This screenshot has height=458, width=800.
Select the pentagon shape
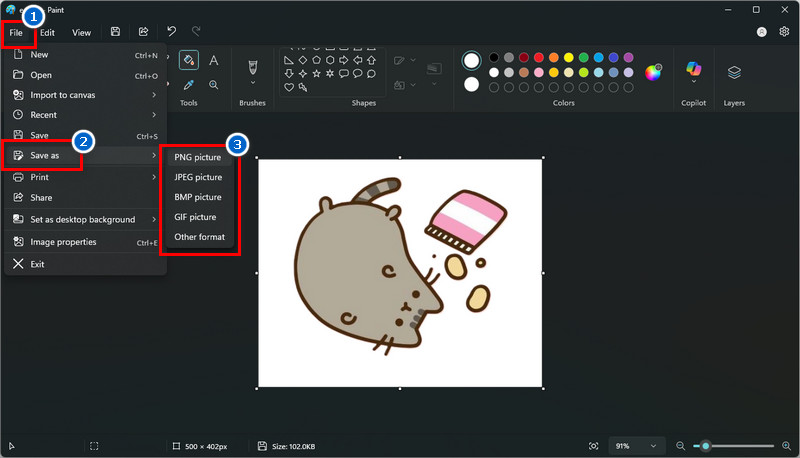316,60
